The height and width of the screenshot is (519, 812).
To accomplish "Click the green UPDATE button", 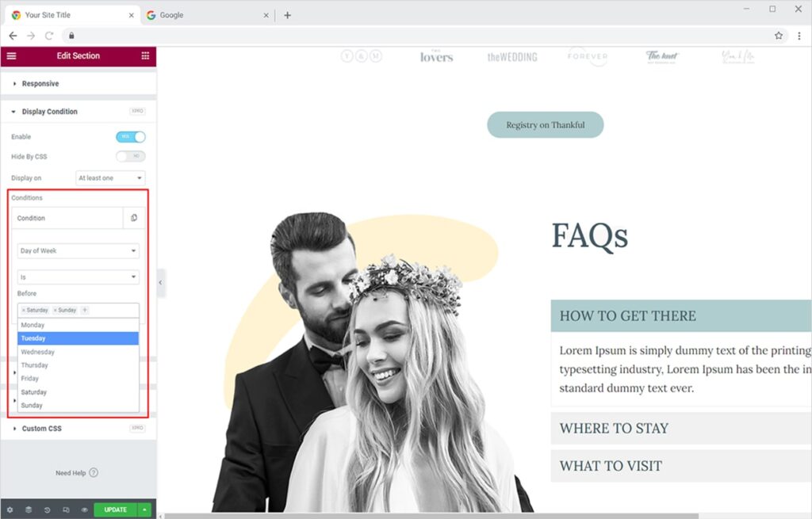I will [x=115, y=509].
